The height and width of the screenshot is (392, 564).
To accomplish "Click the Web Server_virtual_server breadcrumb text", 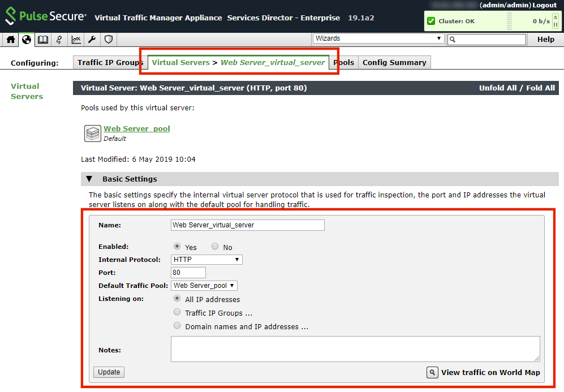I will point(273,63).
